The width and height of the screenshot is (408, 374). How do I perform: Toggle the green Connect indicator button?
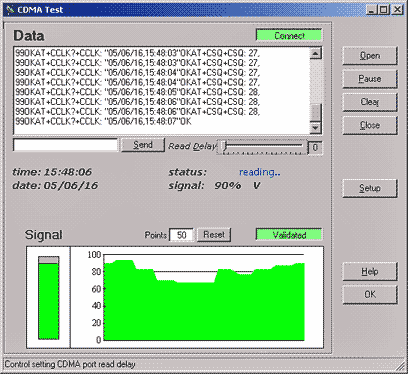click(x=289, y=35)
